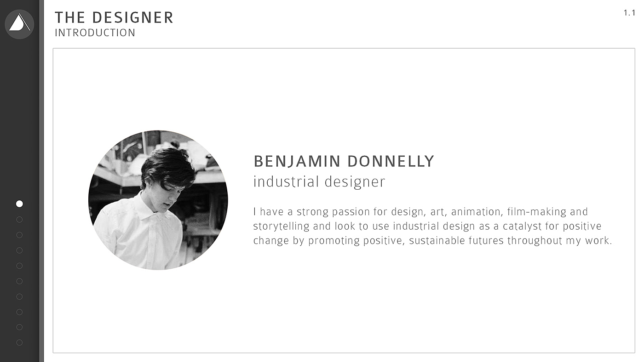644x362 pixels.
Task: Jump to the fourth sidebar page dot
Action: 19,250
